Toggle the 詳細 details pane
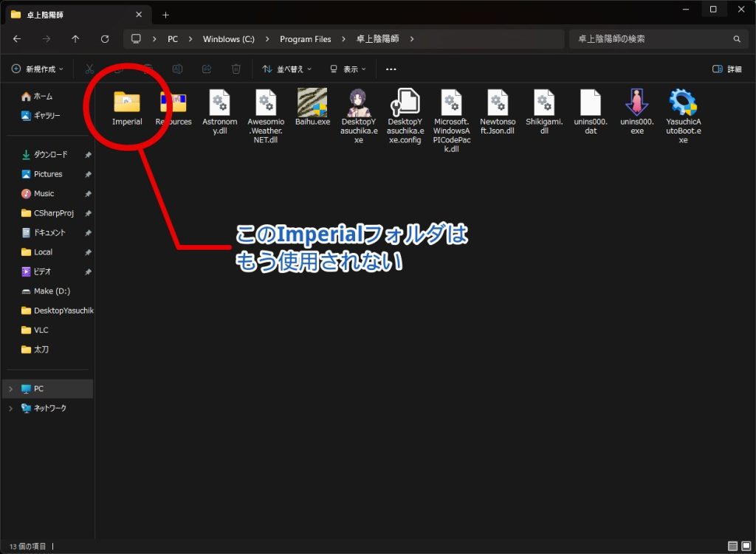The image size is (756, 554). pos(727,69)
